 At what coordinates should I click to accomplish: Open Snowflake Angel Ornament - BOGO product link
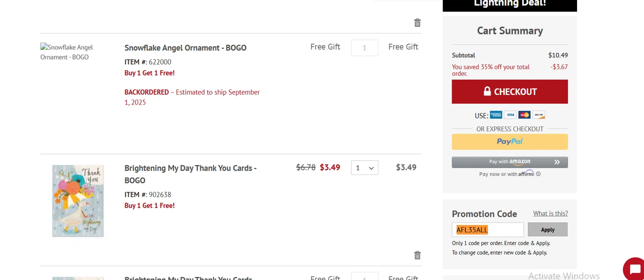(185, 48)
